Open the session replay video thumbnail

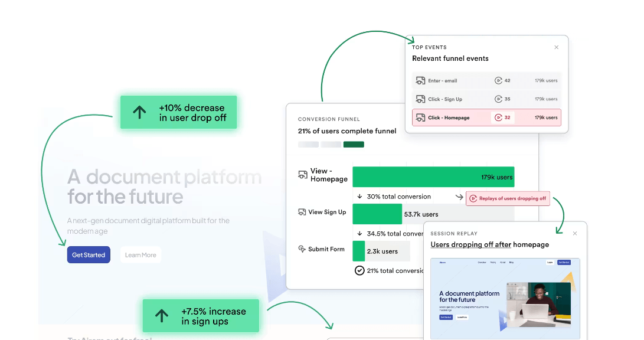point(505,299)
